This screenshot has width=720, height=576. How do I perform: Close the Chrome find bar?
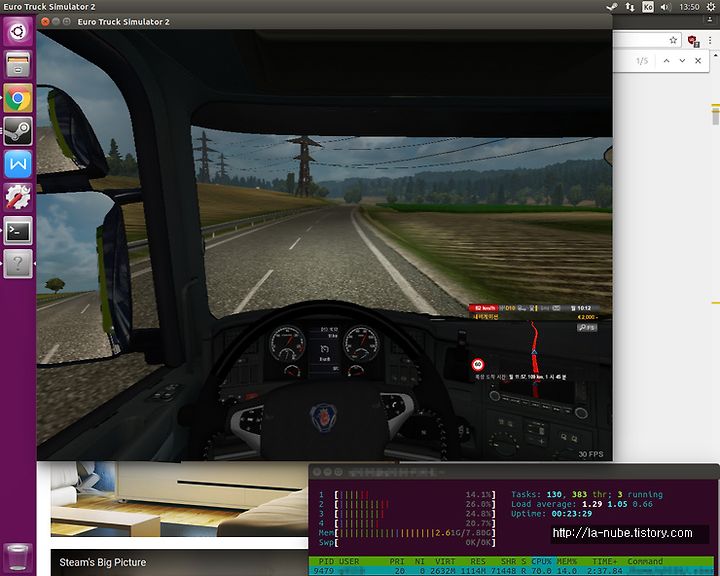point(698,61)
